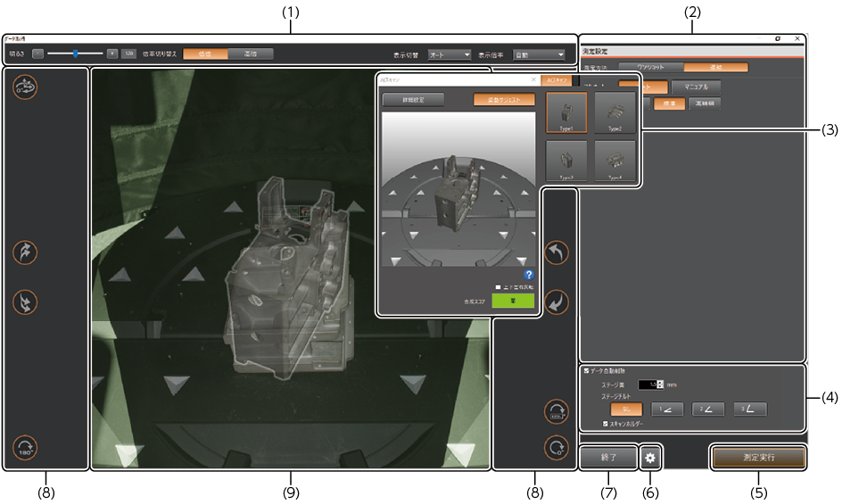Select stage tilt angle 3 icon
The width and height of the screenshot is (842, 504).
tap(750, 409)
